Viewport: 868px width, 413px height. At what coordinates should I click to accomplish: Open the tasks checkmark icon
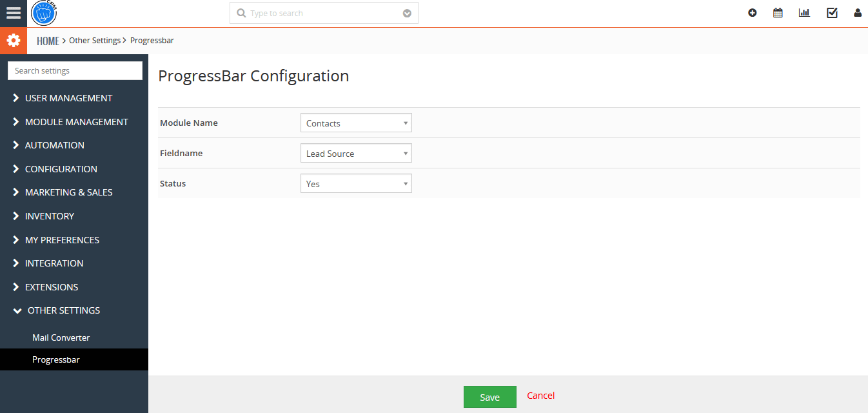click(x=832, y=13)
